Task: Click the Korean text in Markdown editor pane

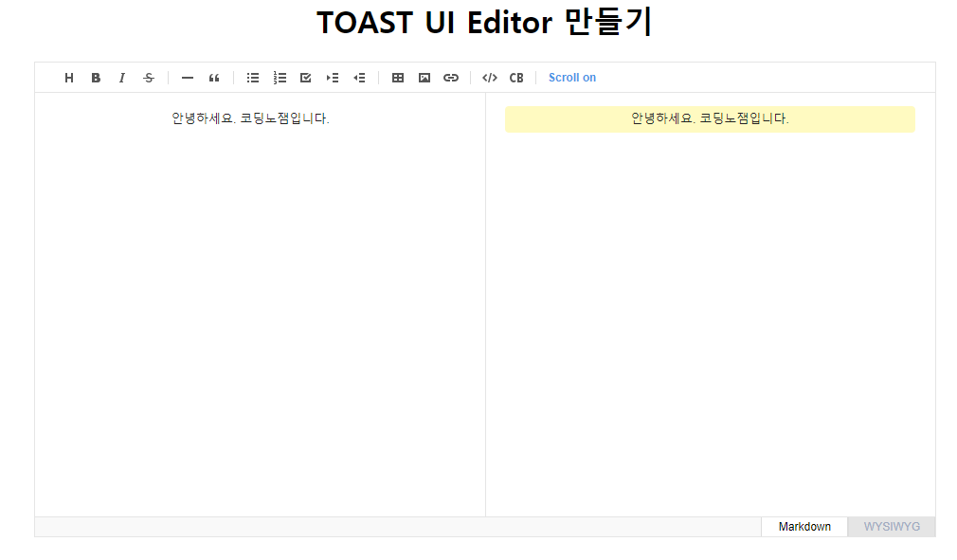Action: tap(250, 118)
